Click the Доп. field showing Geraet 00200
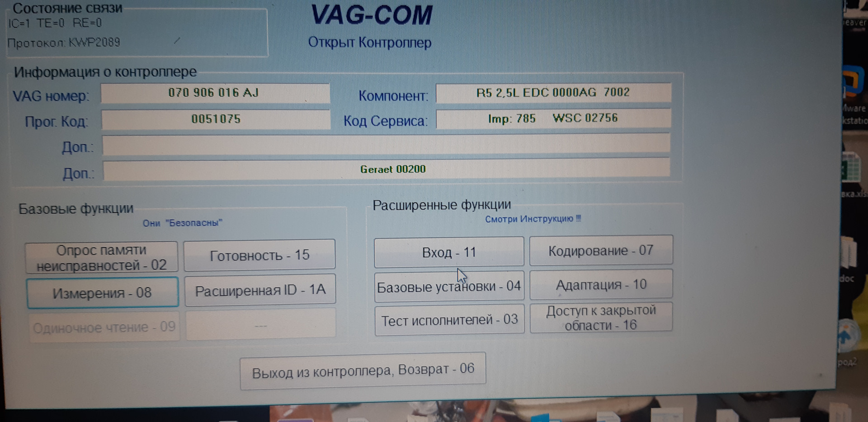 [387, 169]
